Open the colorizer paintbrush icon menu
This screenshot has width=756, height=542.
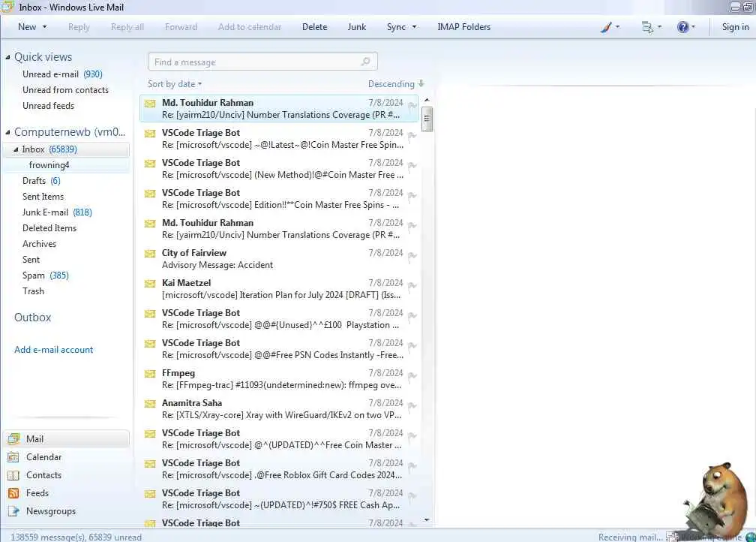tap(606, 27)
